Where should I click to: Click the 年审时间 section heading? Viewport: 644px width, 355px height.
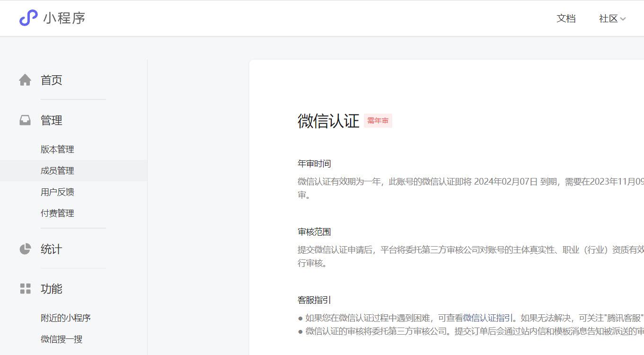314,164
